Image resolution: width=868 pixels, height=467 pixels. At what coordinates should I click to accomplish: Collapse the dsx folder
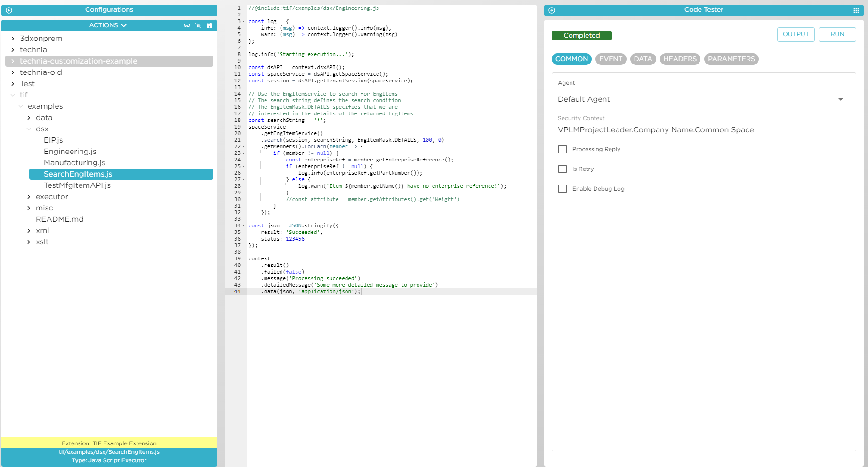pyautogui.click(x=29, y=129)
